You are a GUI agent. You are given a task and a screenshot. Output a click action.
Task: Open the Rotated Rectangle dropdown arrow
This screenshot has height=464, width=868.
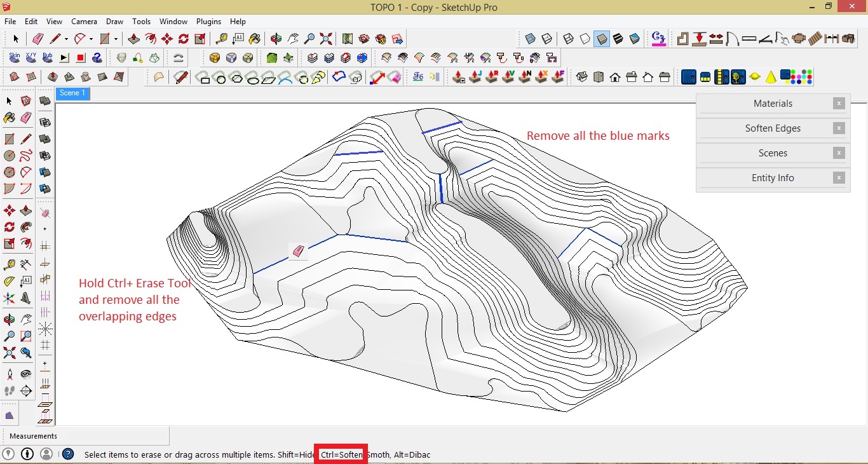116,39
